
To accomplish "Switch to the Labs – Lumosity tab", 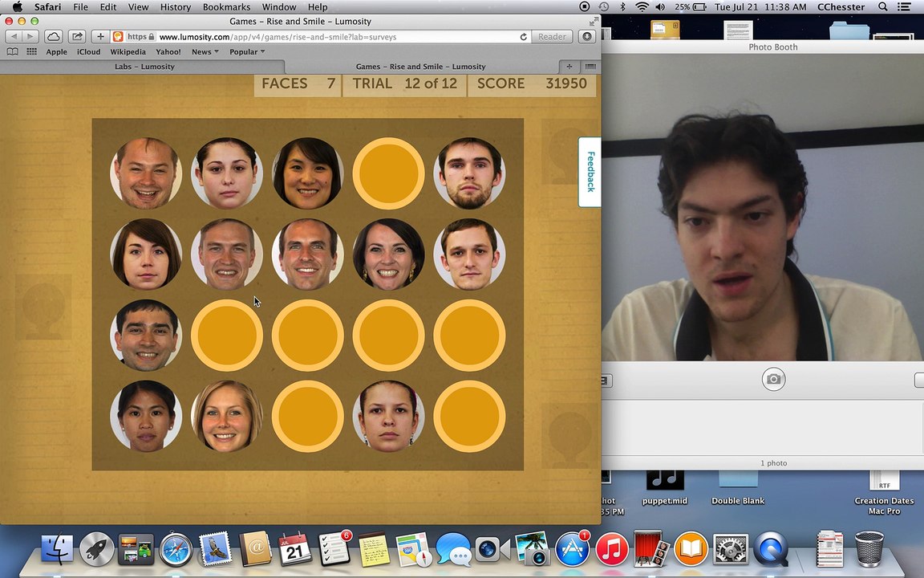I will [144, 67].
